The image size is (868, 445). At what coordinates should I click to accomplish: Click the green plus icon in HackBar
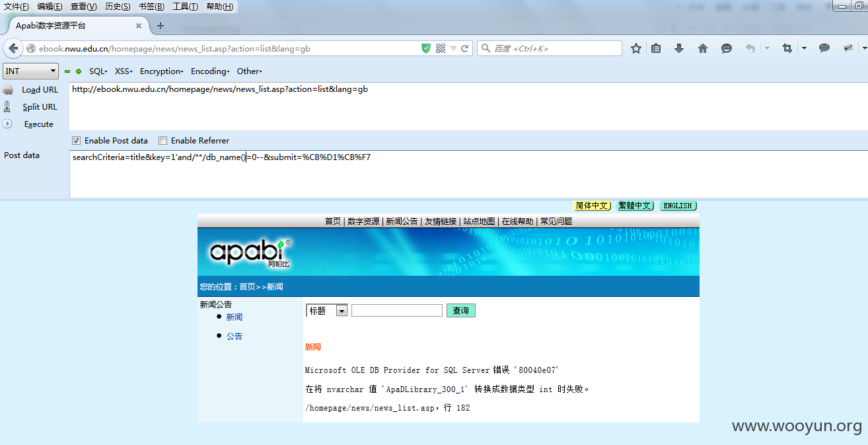(x=79, y=71)
